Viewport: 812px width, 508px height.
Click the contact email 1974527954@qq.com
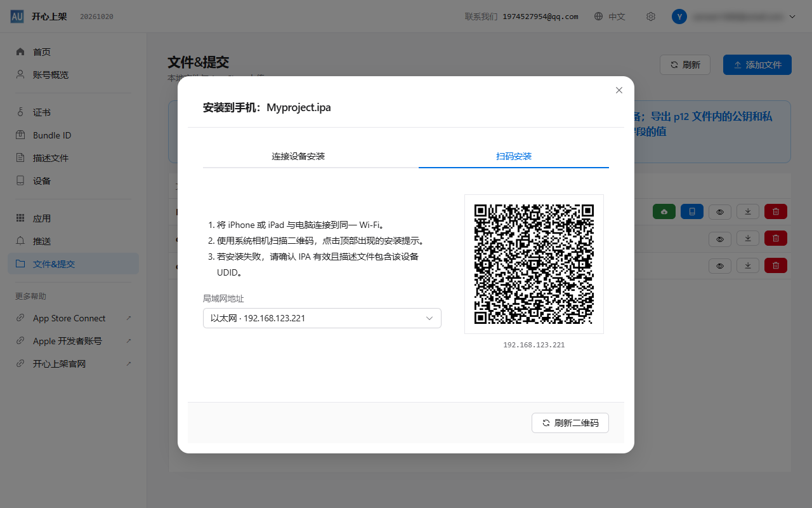(540, 17)
